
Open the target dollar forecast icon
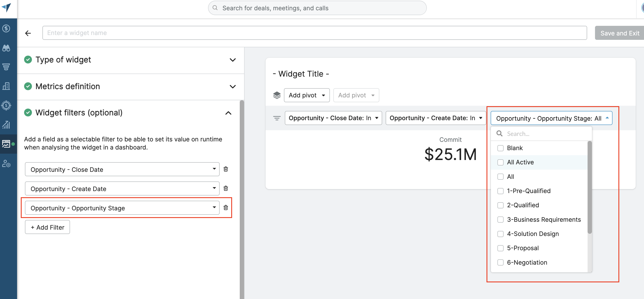pos(6,105)
